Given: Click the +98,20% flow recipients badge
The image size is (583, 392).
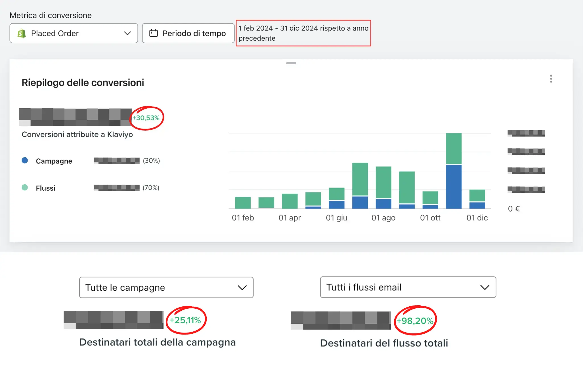Looking at the screenshot, I should point(415,321).
